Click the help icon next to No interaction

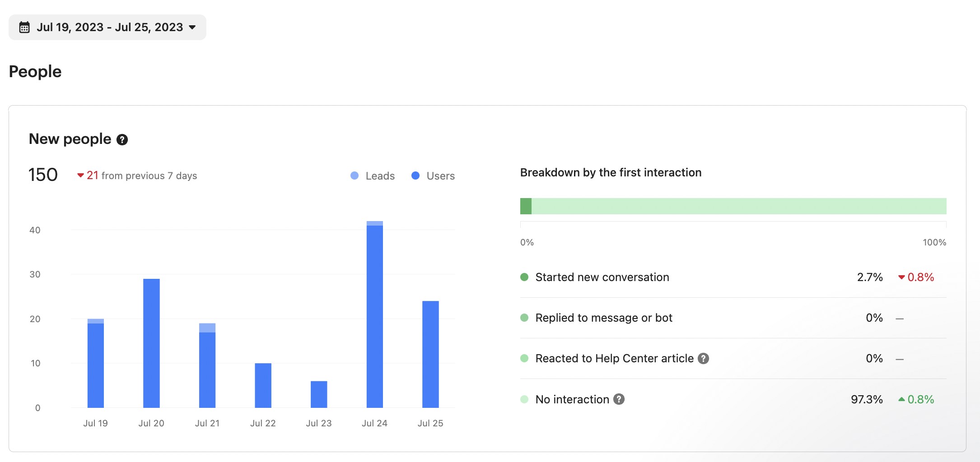(619, 399)
